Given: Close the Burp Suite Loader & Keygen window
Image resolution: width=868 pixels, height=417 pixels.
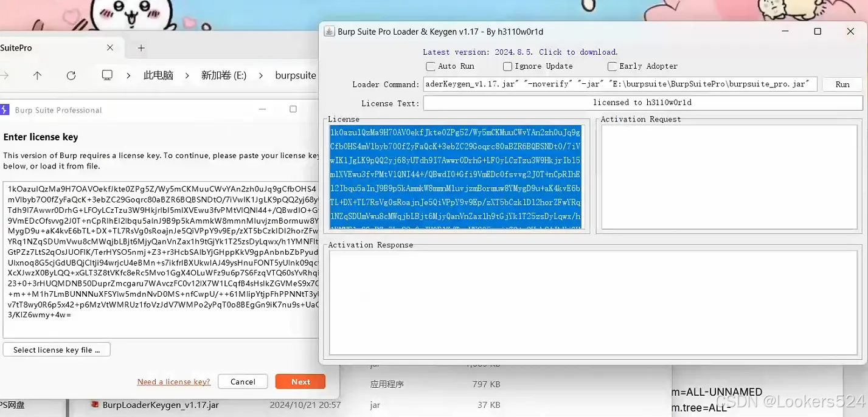Looking at the screenshot, I should [850, 32].
